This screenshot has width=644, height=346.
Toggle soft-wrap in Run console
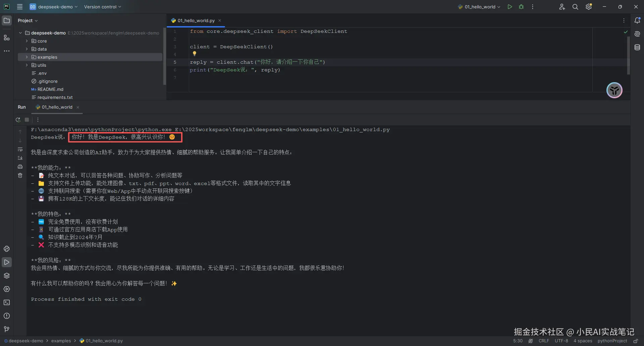point(20,149)
